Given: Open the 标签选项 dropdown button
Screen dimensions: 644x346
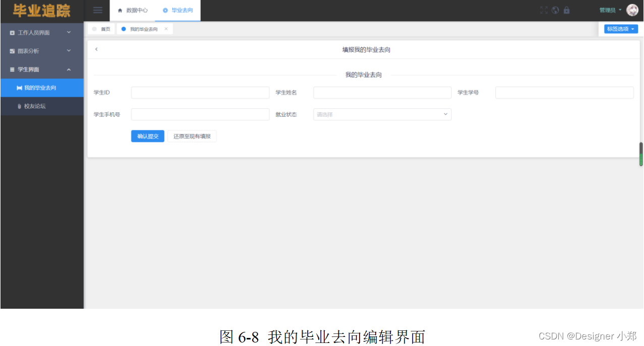Looking at the screenshot, I should (x=621, y=29).
